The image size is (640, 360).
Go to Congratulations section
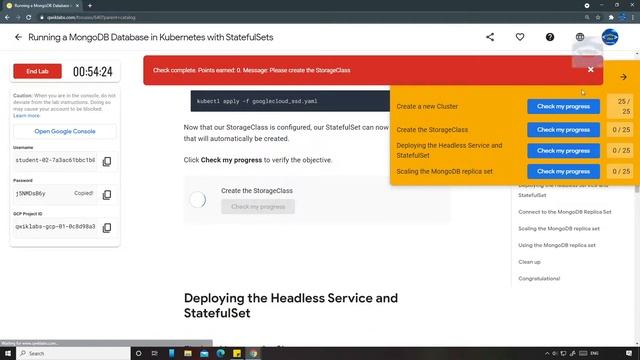tap(539, 279)
